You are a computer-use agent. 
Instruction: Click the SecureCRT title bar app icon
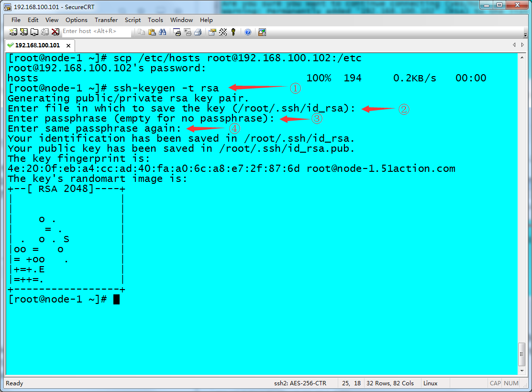click(8, 7)
